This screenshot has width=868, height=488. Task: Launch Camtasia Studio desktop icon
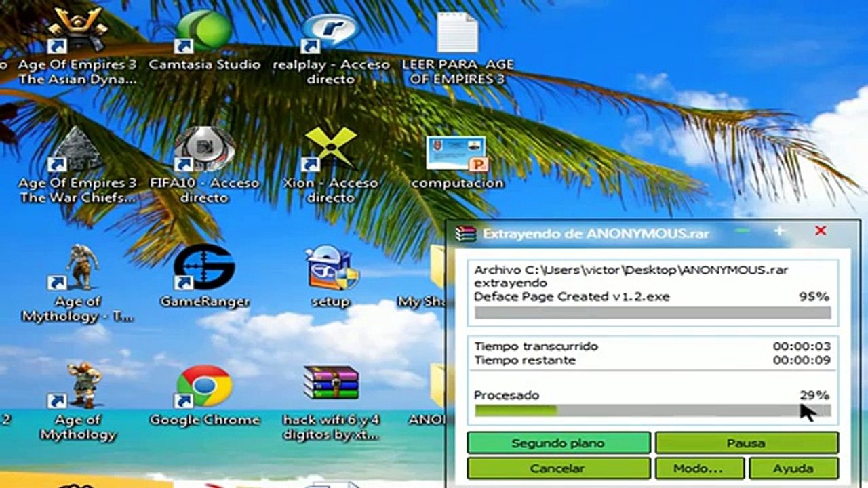[x=203, y=30]
